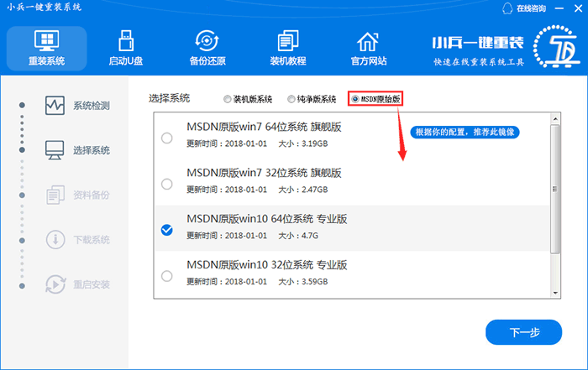Click the 资料备份 step icon

coord(55,195)
